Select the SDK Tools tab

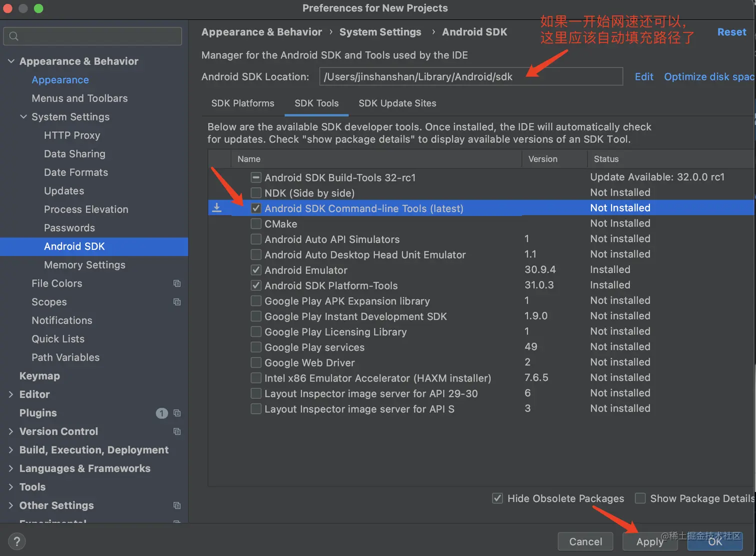coord(316,103)
